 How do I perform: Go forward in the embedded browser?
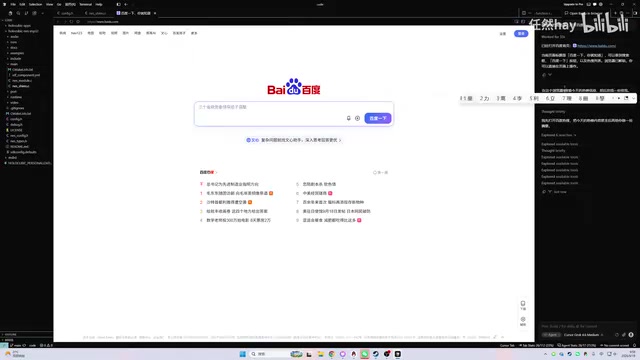tap(65, 22)
